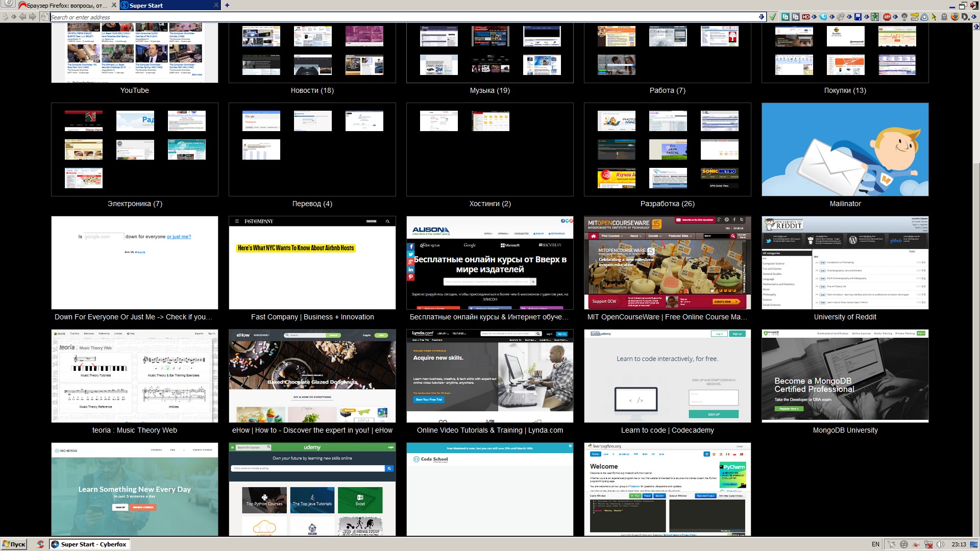
Task: Click the red HD video toolbar icon
Action: (x=806, y=17)
